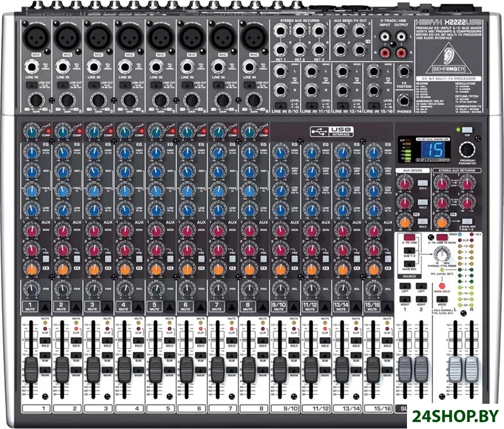Click channel 3 COMP compressor knob
The width and height of the screenshot is (504, 429).
click(94, 131)
